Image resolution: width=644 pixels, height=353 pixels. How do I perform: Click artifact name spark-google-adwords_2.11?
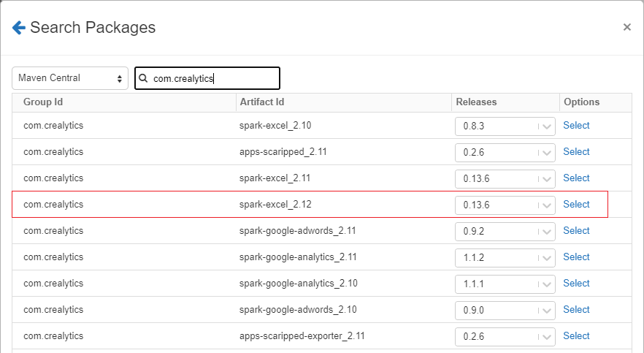297,230
